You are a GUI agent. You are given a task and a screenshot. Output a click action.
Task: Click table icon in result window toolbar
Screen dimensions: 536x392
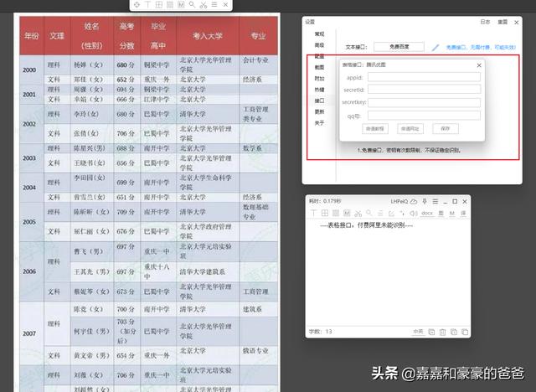(x=325, y=214)
